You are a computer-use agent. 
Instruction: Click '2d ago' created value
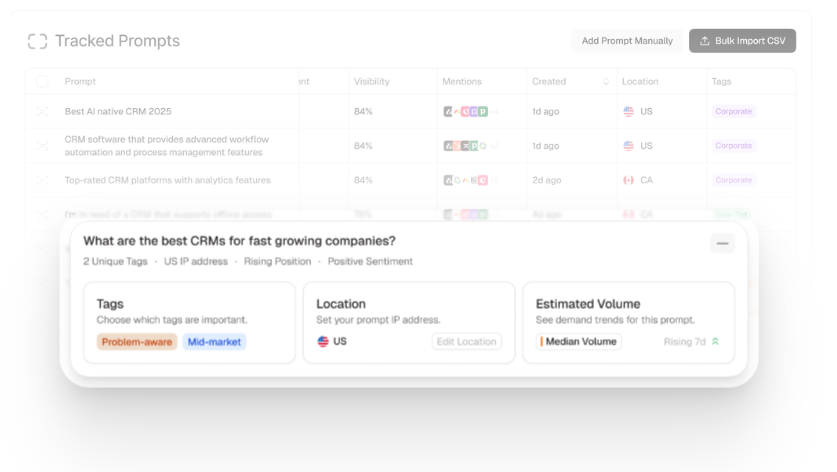[546, 180]
